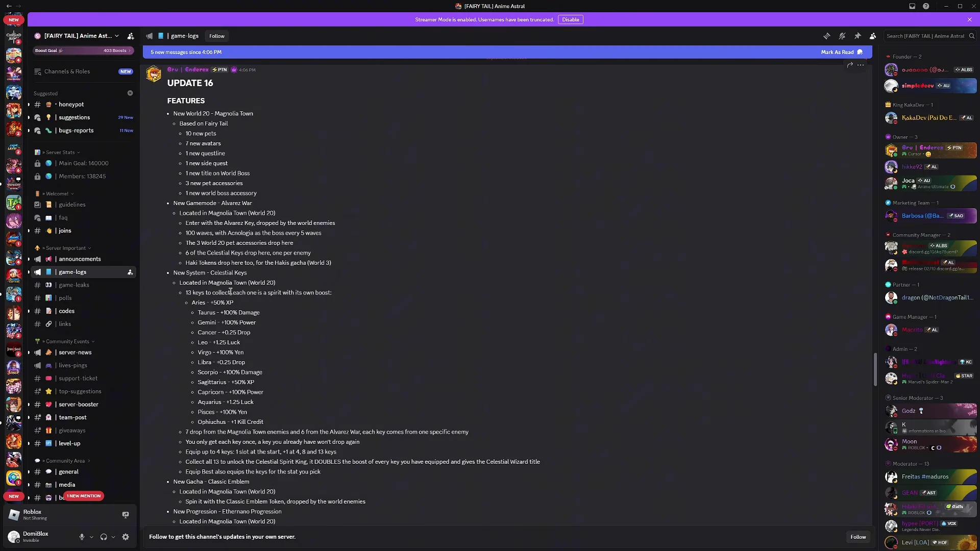Viewport: 980px width, 551px height.
Task: Open the Threads icon in channel header
Action: [x=826, y=36]
